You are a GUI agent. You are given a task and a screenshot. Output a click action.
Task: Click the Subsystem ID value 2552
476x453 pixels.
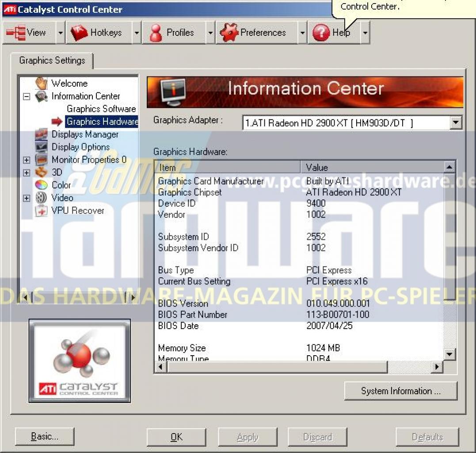(316, 237)
